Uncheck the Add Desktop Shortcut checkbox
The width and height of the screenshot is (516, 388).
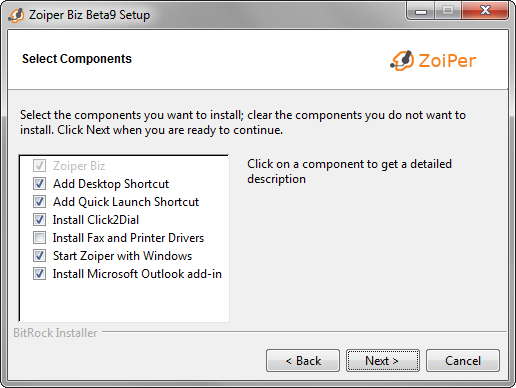tap(39, 184)
